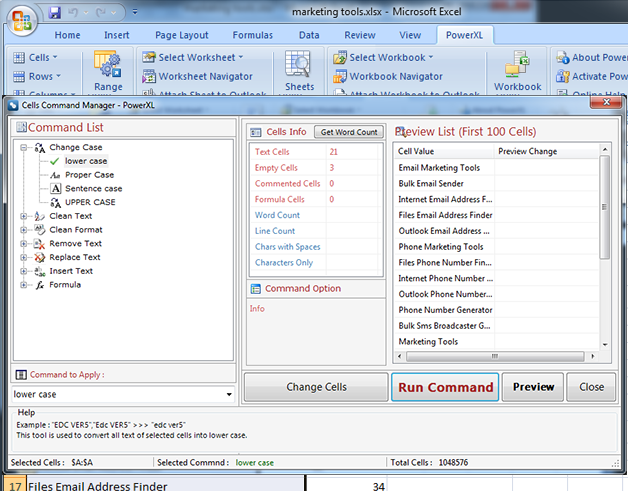The height and width of the screenshot is (491, 628).
Task: Expand the Clean Format node
Action: point(24,230)
